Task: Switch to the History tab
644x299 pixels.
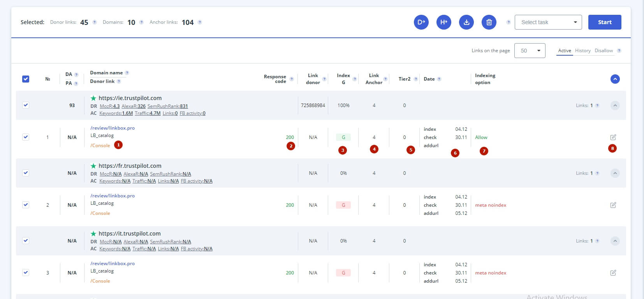Action: (x=583, y=51)
